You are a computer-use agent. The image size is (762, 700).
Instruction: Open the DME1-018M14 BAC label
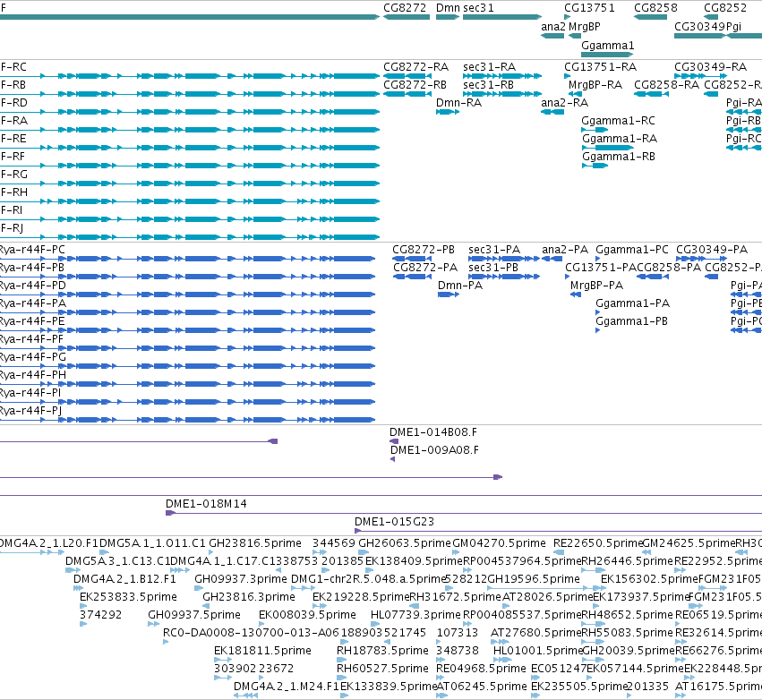click(x=206, y=504)
